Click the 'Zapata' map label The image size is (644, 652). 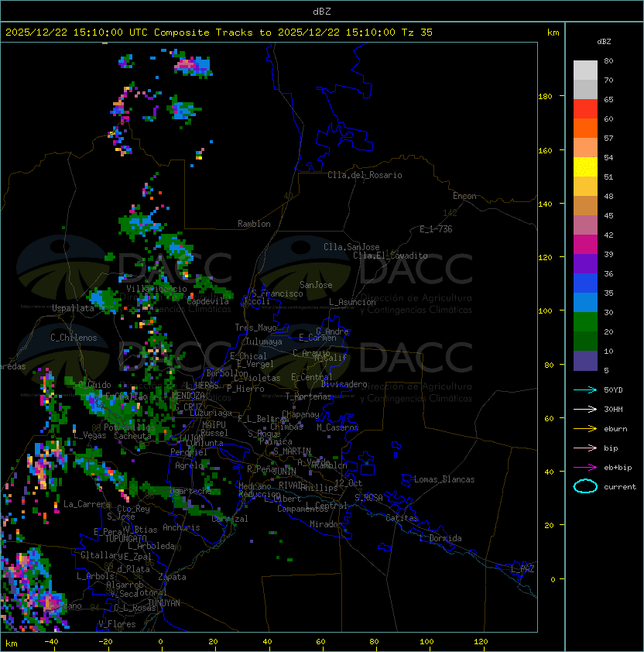172,577
